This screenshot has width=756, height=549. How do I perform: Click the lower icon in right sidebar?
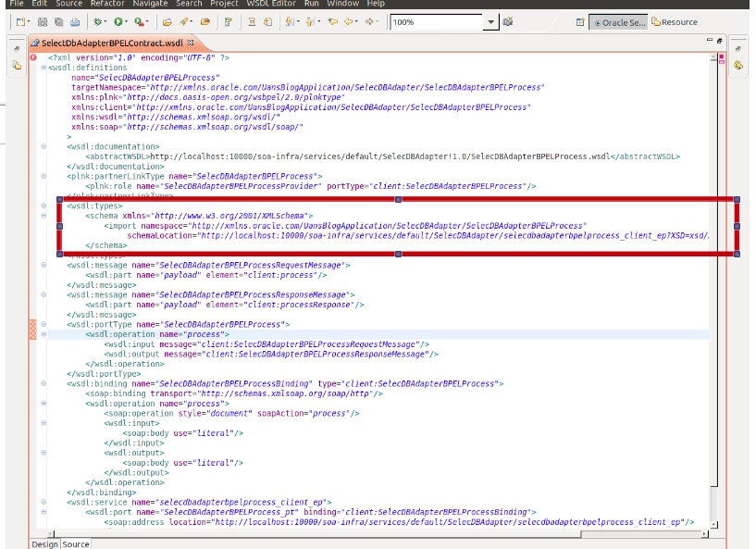(738, 65)
